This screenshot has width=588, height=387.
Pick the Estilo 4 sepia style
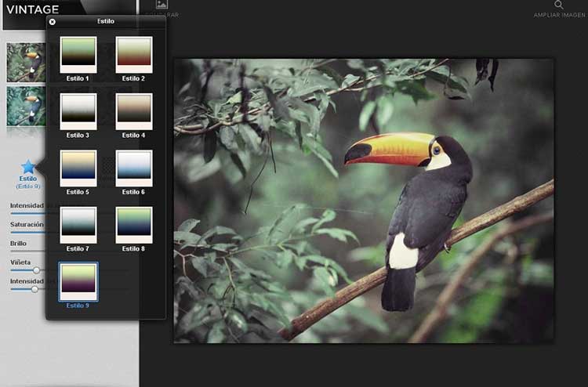[x=133, y=110]
